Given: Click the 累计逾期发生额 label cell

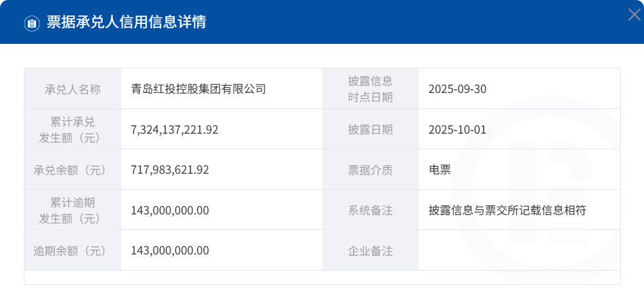Looking at the screenshot, I should coord(72,210).
